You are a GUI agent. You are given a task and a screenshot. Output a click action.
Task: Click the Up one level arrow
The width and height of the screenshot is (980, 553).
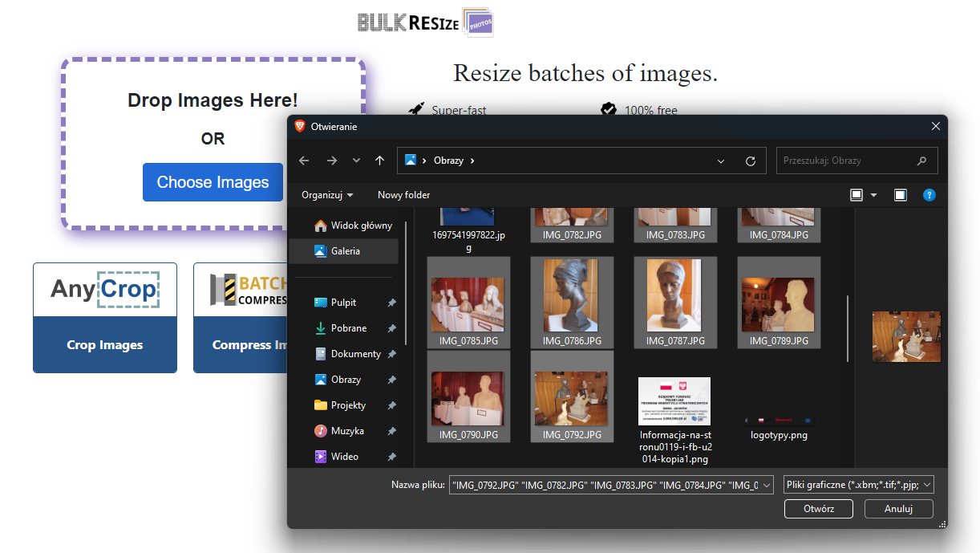379,161
